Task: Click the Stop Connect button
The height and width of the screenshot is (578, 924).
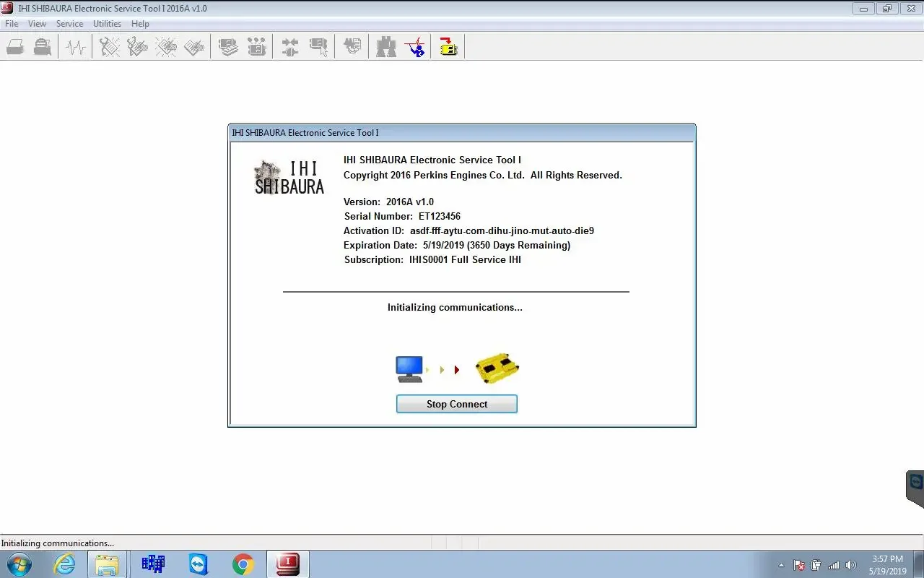Action: pyautogui.click(x=457, y=404)
